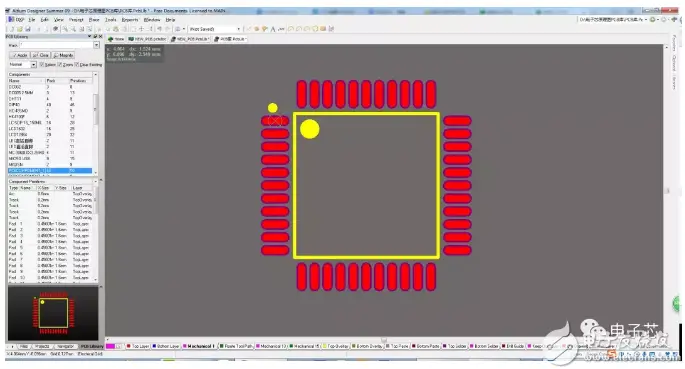The width and height of the screenshot is (685, 369).
Task: Open the Window menu
Action: tap(152, 20)
